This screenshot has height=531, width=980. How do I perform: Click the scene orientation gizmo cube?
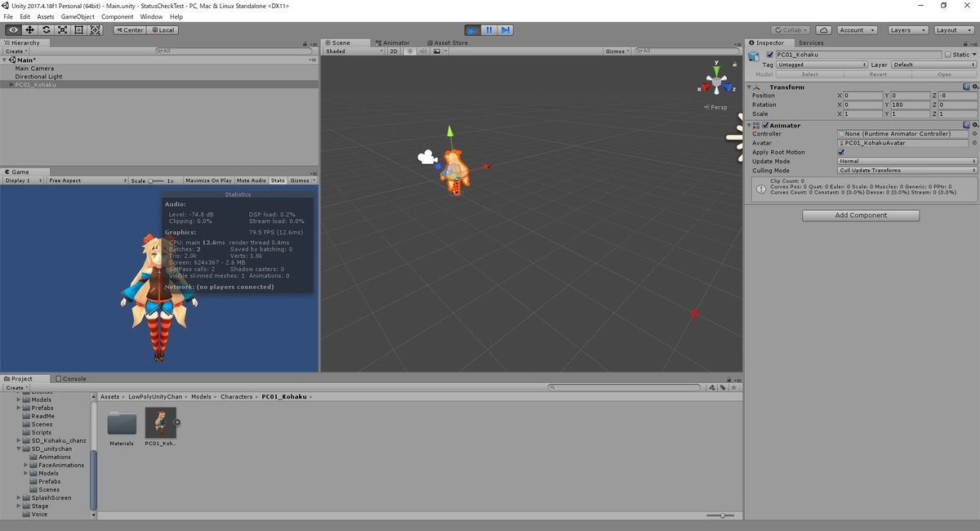coord(716,81)
